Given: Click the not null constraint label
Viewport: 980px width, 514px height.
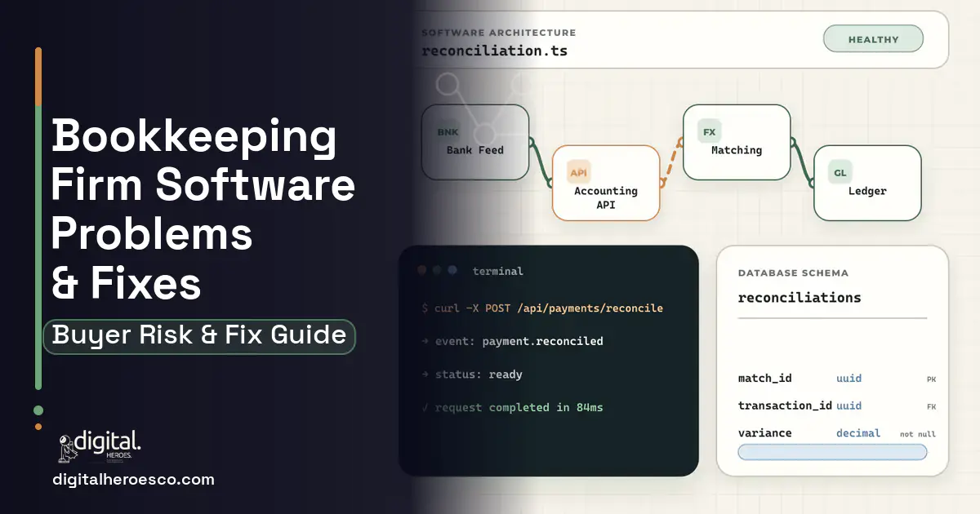Looking at the screenshot, I should pos(918,434).
